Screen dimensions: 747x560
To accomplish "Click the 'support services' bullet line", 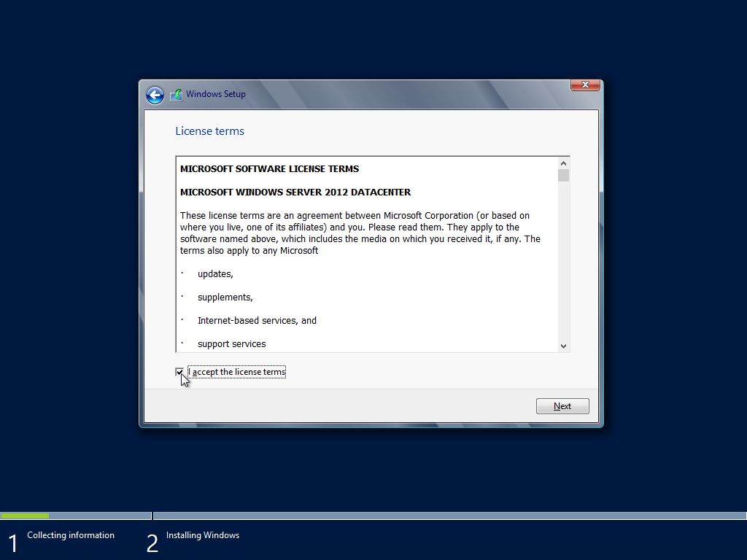I will click(x=232, y=344).
